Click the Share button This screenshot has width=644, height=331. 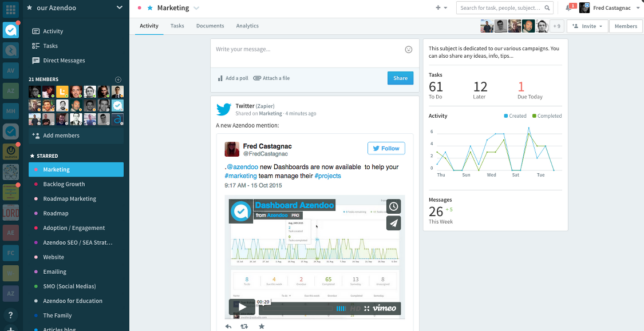[x=401, y=78]
